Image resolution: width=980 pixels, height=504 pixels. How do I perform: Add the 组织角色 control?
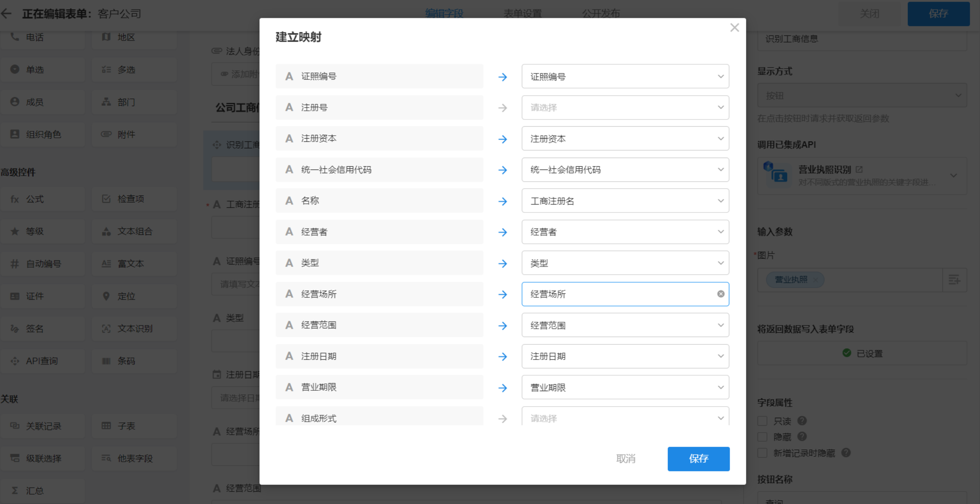pos(43,134)
